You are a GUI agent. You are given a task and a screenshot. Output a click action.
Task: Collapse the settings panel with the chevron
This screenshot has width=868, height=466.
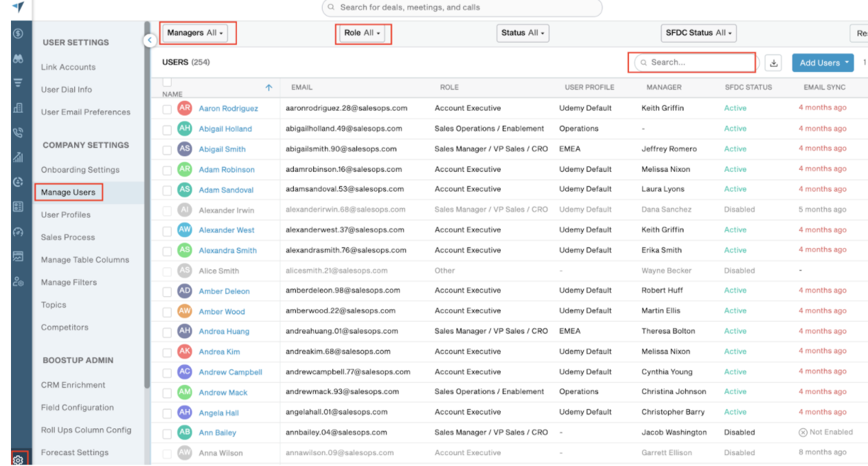[150, 41]
